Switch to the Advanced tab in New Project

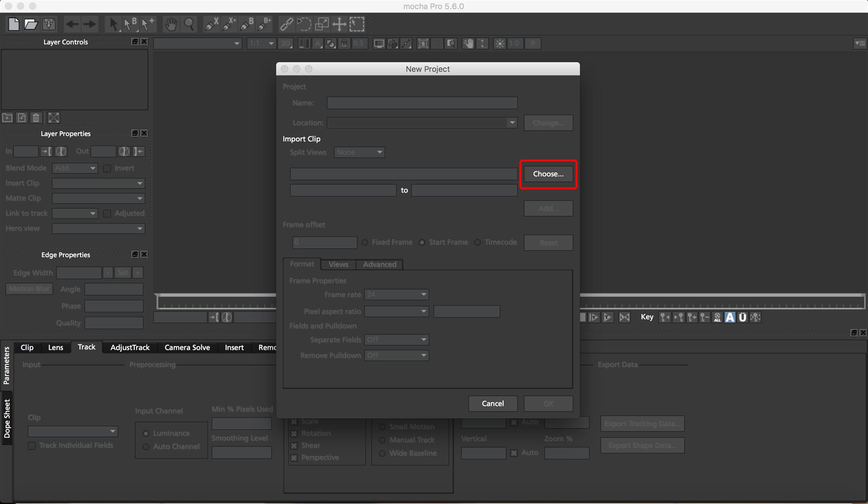[x=379, y=264]
